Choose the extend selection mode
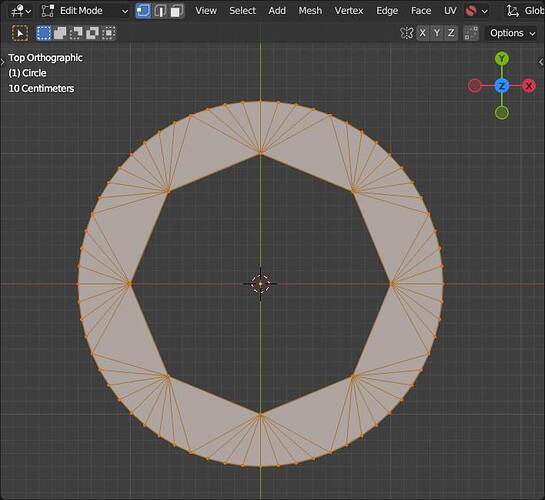The height and width of the screenshot is (500, 545). (60, 33)
